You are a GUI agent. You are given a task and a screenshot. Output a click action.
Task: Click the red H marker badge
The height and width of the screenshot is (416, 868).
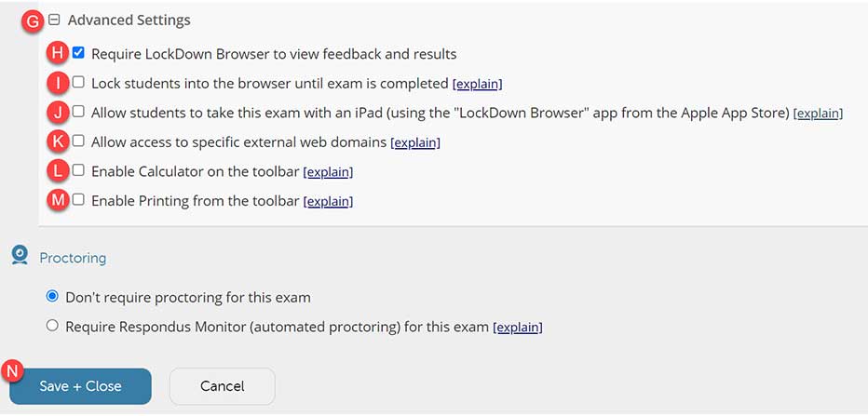58,53
